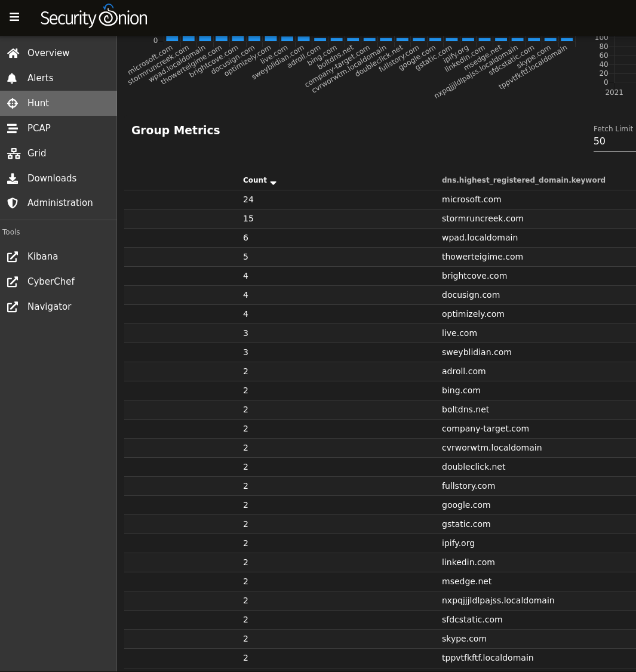Click the linkedin.com table cell
636x672 pixels.
[468, 562]
